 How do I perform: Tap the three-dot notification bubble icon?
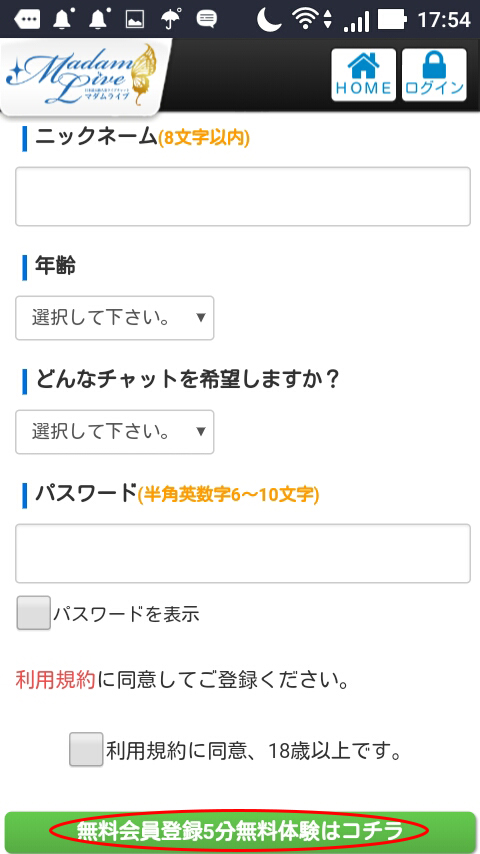[27, 20]
